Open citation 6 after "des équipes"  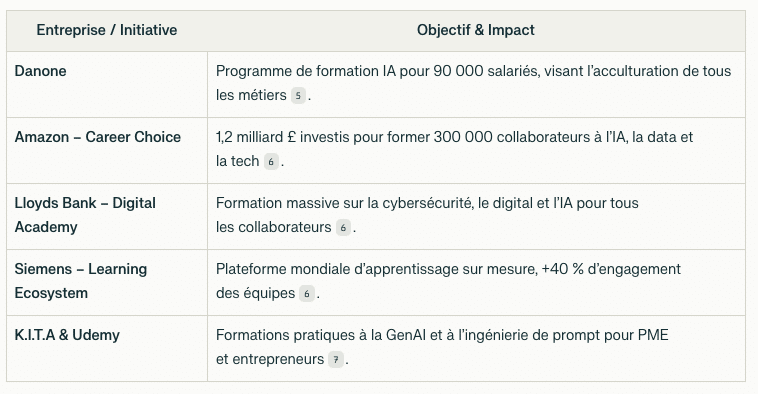(306, 293)
